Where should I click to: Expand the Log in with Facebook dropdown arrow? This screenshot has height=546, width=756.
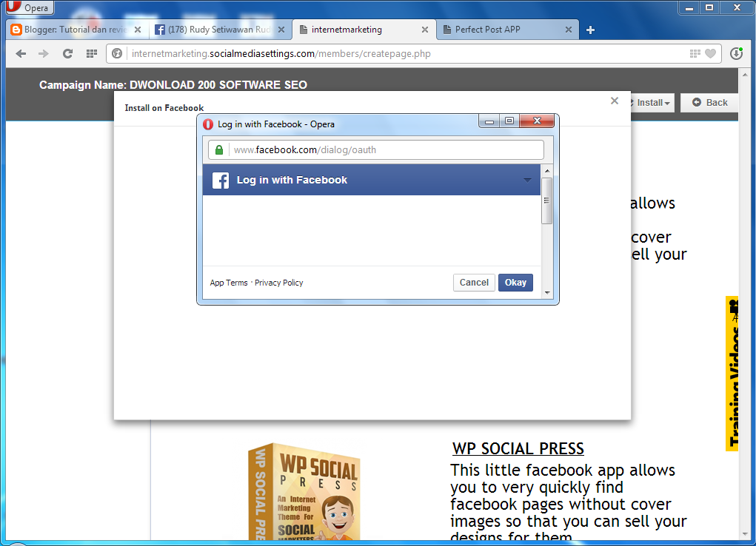point(527,181)
